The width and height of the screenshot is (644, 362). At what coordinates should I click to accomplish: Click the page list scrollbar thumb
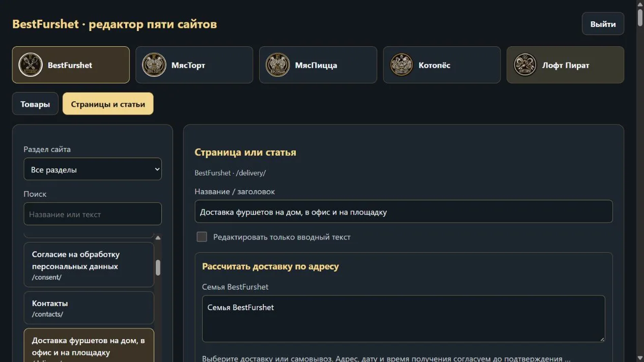pos(158,267)
